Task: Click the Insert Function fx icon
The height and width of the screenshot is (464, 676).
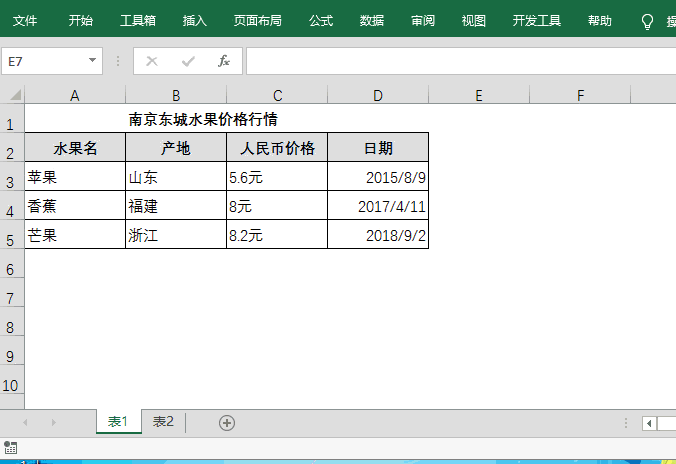Action: pos(224,61)
